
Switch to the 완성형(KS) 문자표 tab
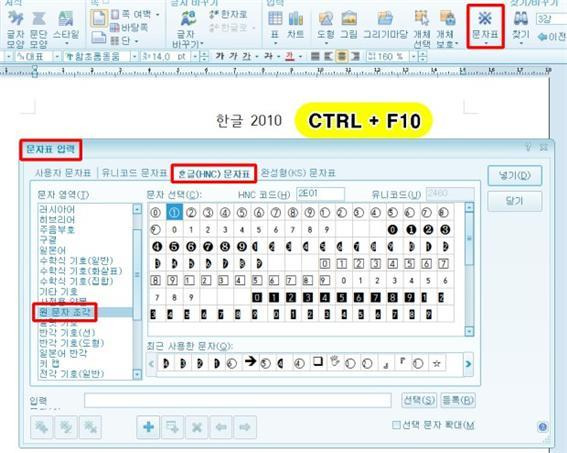pyautogui.click(x=298, y=173)
